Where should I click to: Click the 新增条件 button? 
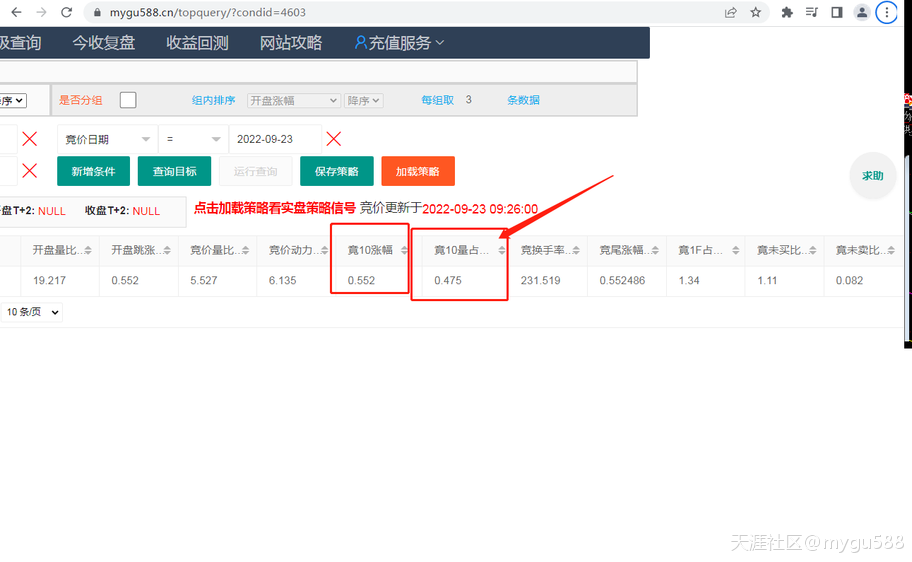point(93,171)
